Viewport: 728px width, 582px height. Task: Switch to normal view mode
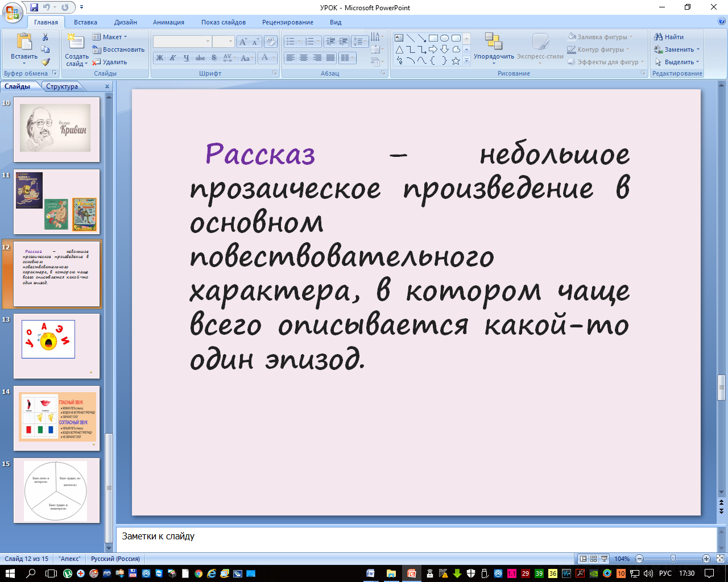coord(583,559)
